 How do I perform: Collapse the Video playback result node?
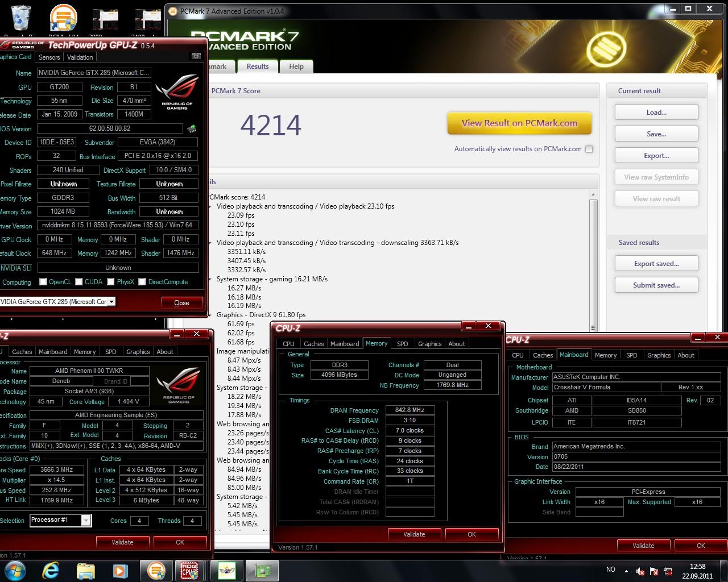tap(210, 206)
